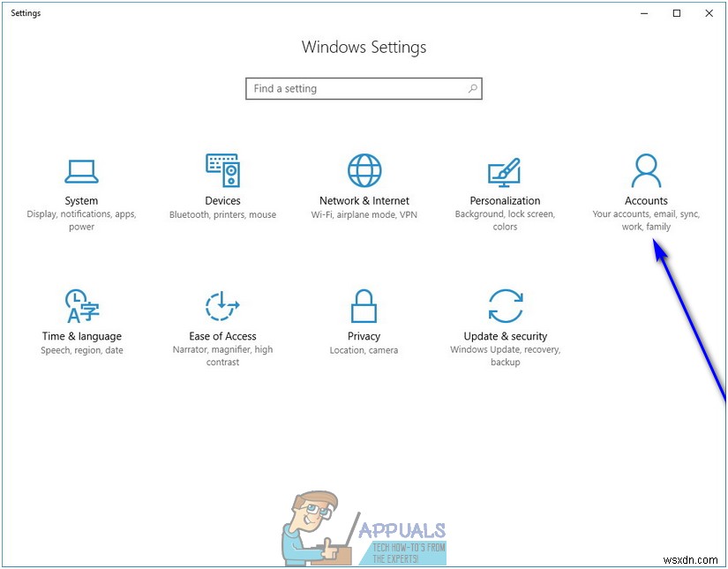
Task: Open the Update & security refresh icon
Action: (506, 306)
